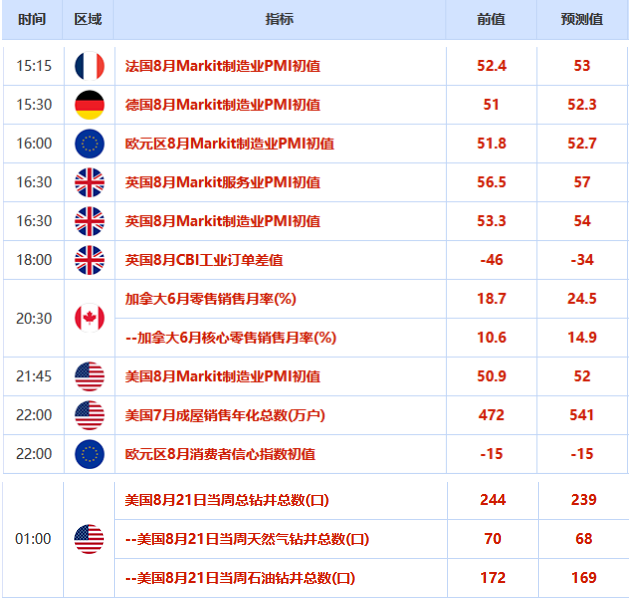Image resolution: width=630 pixels, height=598 pixels.
Task: Open 法国8月Markit制造业PMI初值 indicator
Action: [222, 66]
